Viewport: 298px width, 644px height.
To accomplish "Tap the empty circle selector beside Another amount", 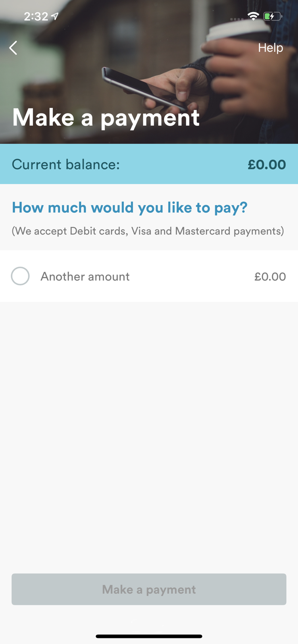I will [x=20, y=276].
